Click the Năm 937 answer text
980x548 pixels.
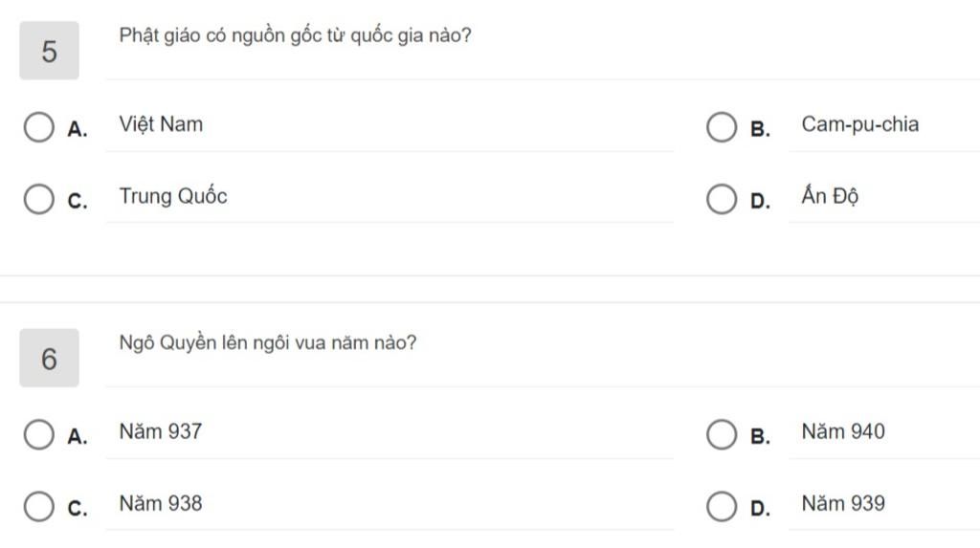[161, 431]
